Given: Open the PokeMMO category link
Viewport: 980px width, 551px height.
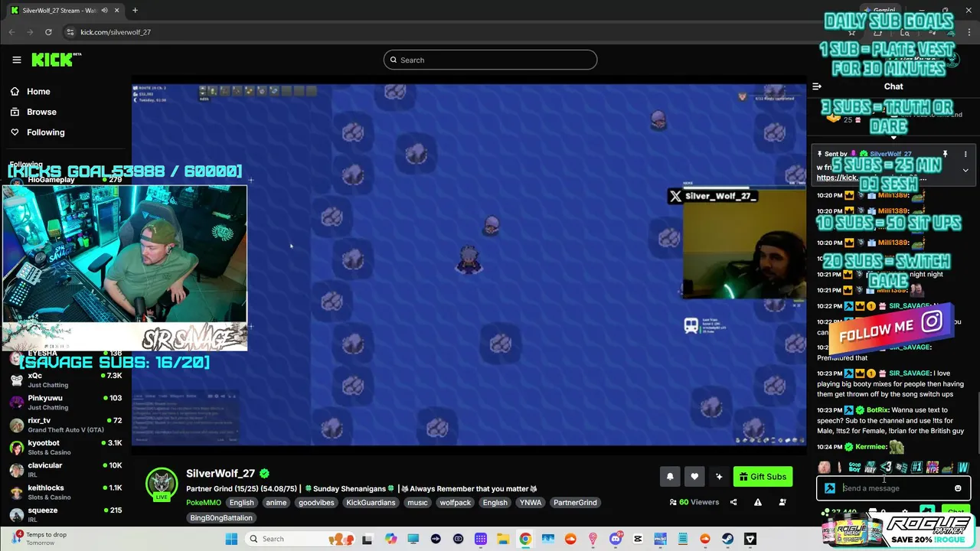Looking at the screenshot, I should click(x=204, y=503).
